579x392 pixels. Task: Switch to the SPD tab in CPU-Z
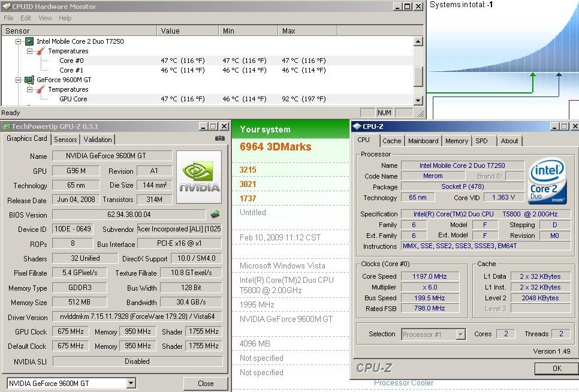pyautogui.click(x=481, y=141)
